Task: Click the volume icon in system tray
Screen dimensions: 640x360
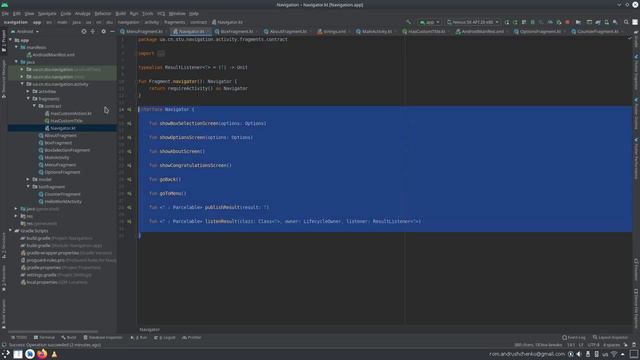Action: tap(579, 354)
